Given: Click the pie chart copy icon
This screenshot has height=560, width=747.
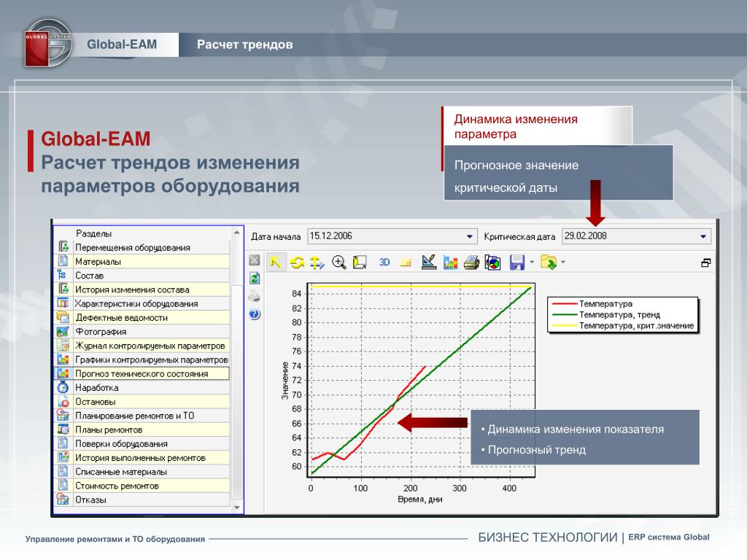Looking at the screenshot, I should click(492, 262).
